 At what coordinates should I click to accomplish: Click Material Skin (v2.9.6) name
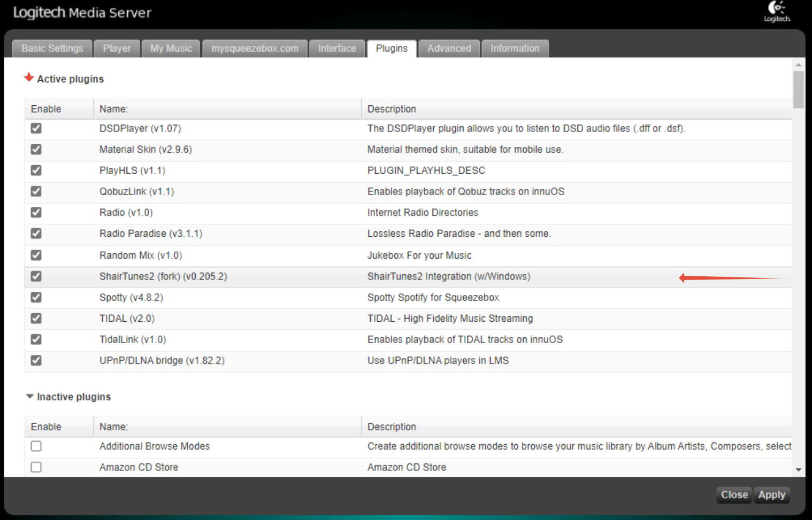tap(145, 149)
